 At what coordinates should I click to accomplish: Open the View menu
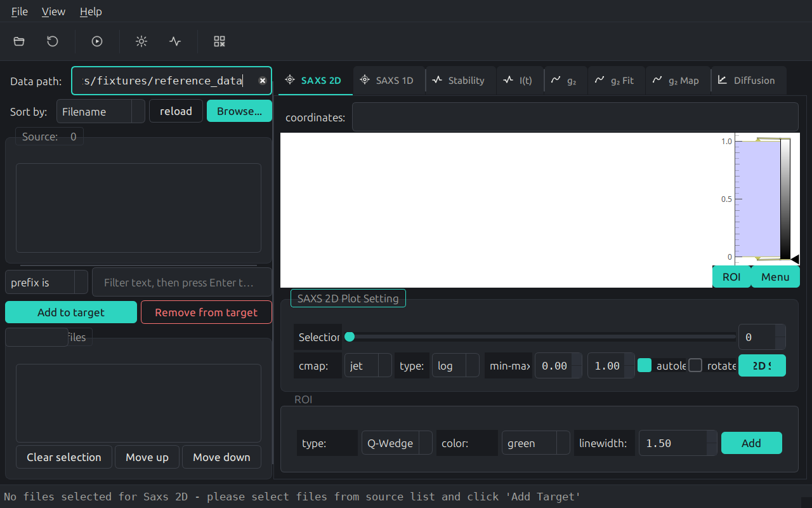(x=53, y=11)
